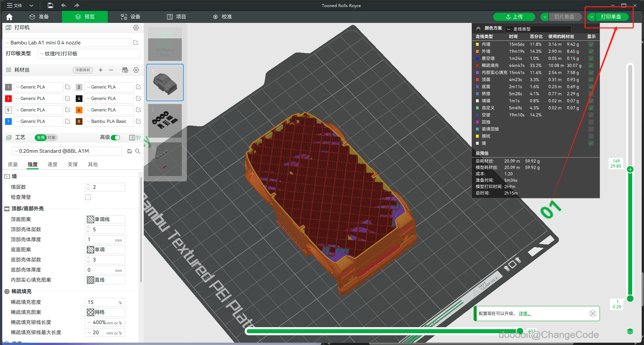Edit the Bambu Lab A1 mini printer preset
The image size is (644, 345).
tap(136, 42)
